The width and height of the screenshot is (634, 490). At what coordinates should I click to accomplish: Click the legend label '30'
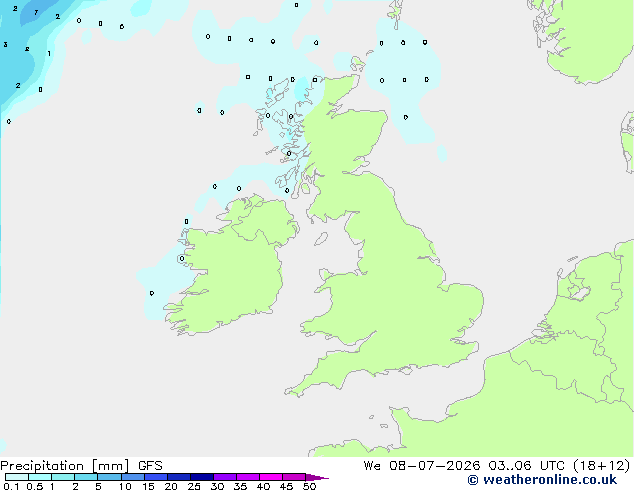217,486
